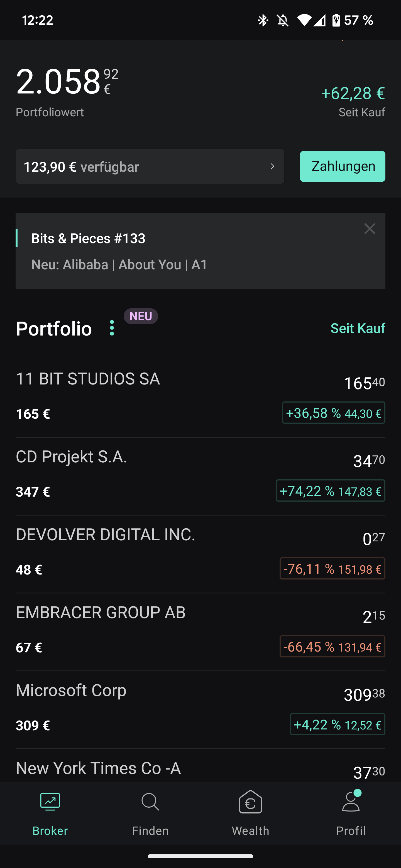Screen dimensions: 401x868
Task: Open the CD Projekt S.A. position
Action: click(135, 475)
